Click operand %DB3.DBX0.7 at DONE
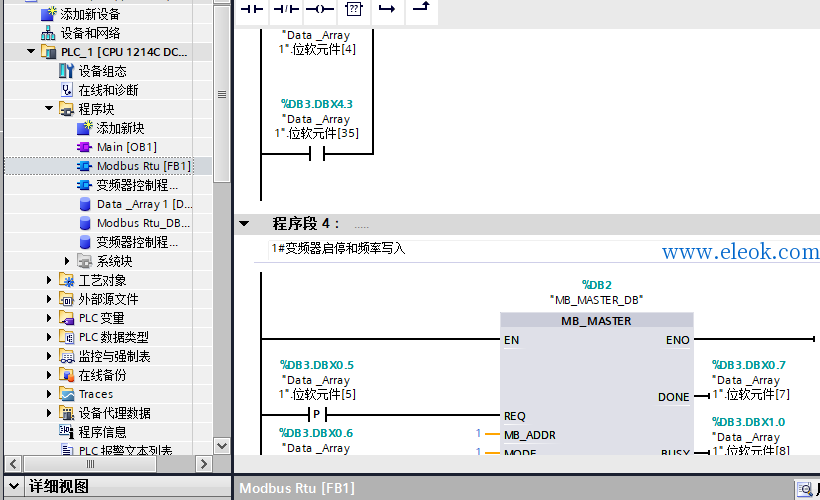 (x=748, y=365)
